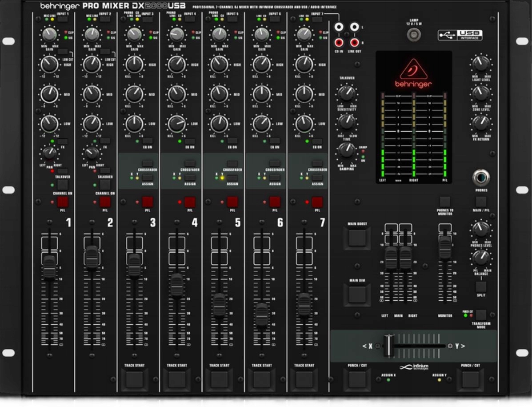Click the channel 6 High EQ knob
This screenshot has height=407, width=532.
pos(262,64)
